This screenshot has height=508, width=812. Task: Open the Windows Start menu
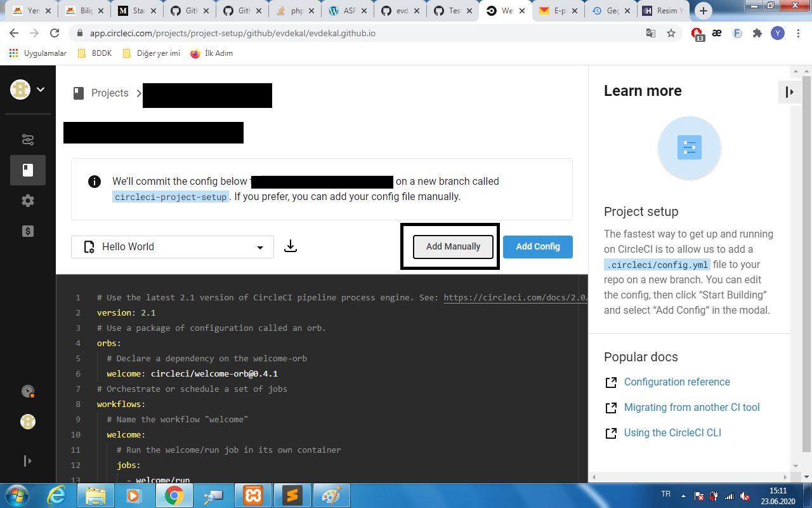click(16, 495)
